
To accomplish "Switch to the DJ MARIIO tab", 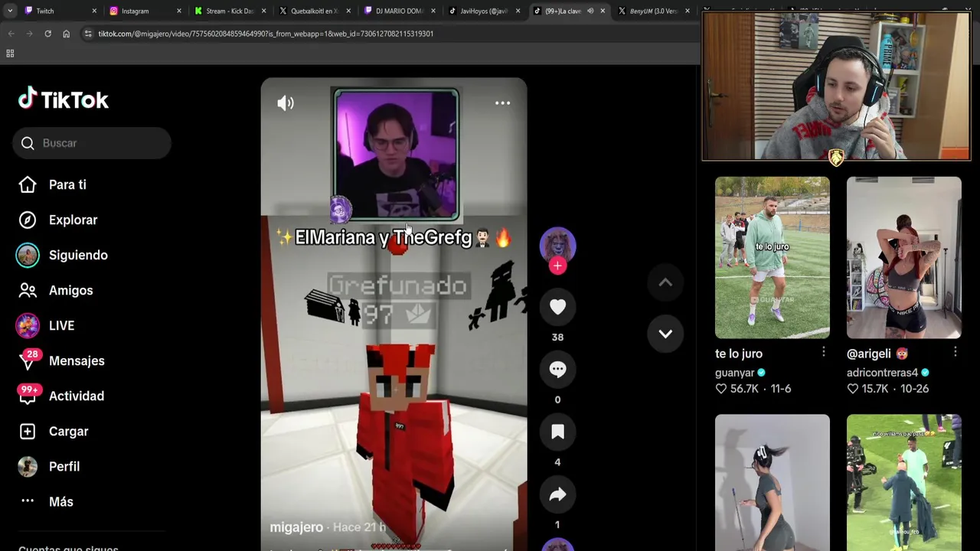I will [398, 11].
